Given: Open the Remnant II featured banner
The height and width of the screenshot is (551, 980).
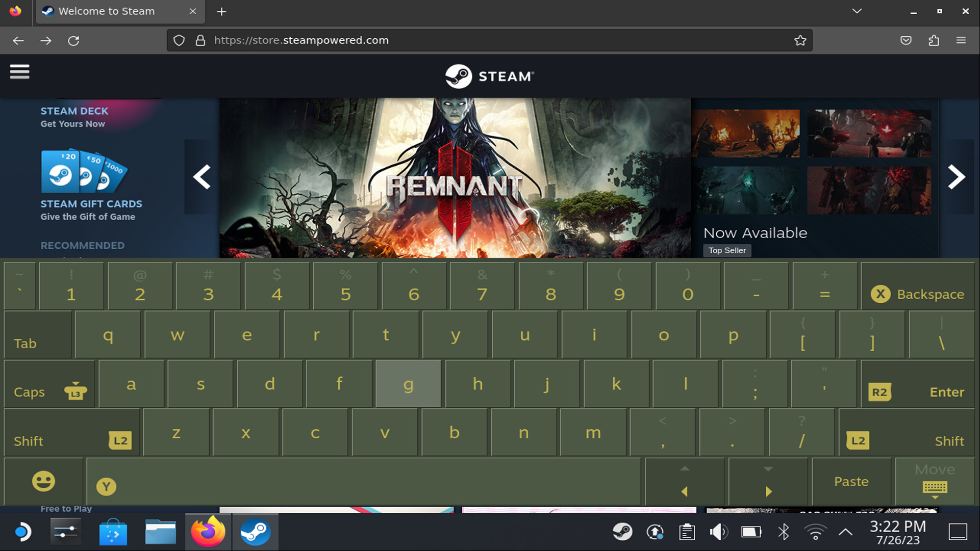Looking at the screenshot, I should coord(455,178).
